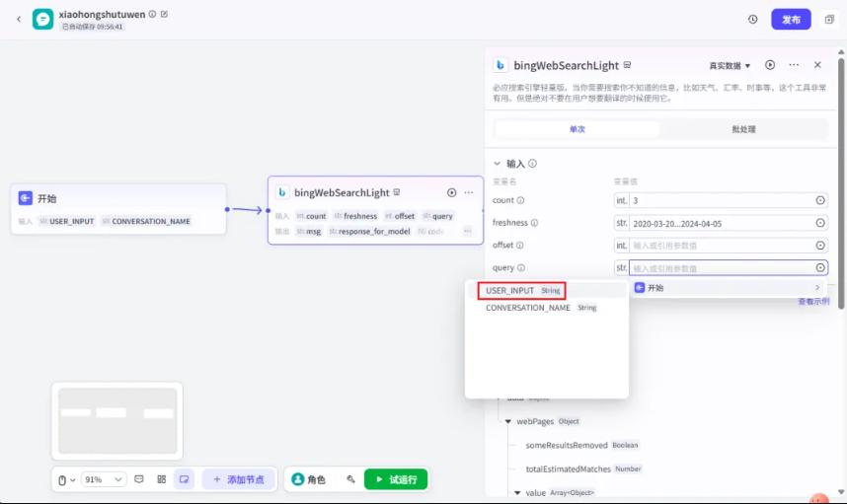847x504 pixels.
Task: Open variable reference picker for freshness
Action: click(x=820, y=223)
